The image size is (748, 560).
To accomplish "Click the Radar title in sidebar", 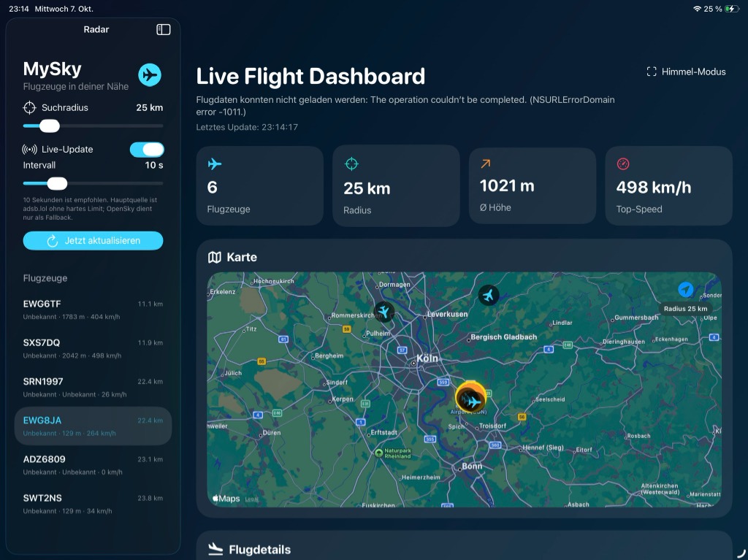I will click(96, 30).
